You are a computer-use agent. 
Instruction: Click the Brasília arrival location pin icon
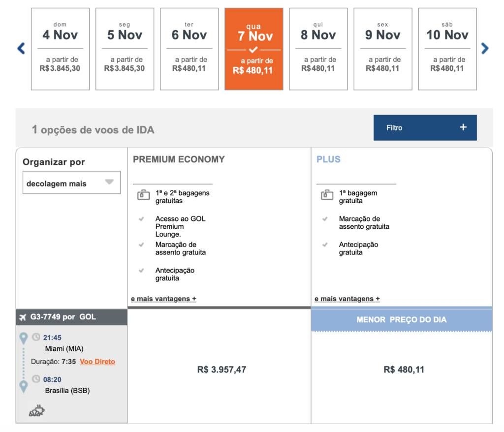pos(24,386)
